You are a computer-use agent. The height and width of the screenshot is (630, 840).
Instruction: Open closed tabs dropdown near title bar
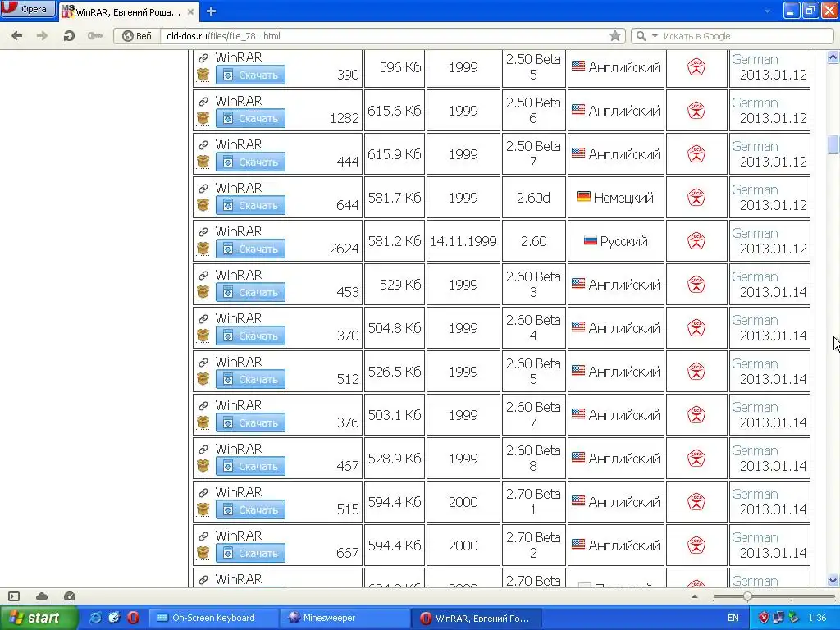[x=767, y=11]
